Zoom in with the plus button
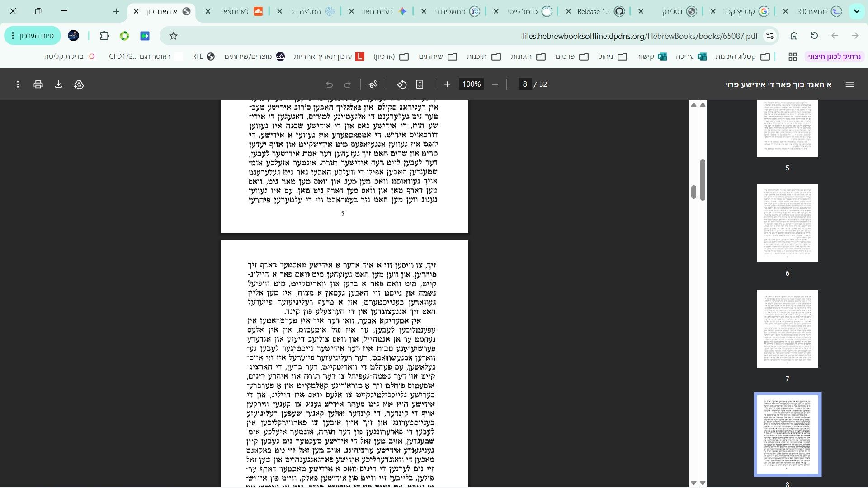This screenshot has width=868, height=488. (447, 84)
